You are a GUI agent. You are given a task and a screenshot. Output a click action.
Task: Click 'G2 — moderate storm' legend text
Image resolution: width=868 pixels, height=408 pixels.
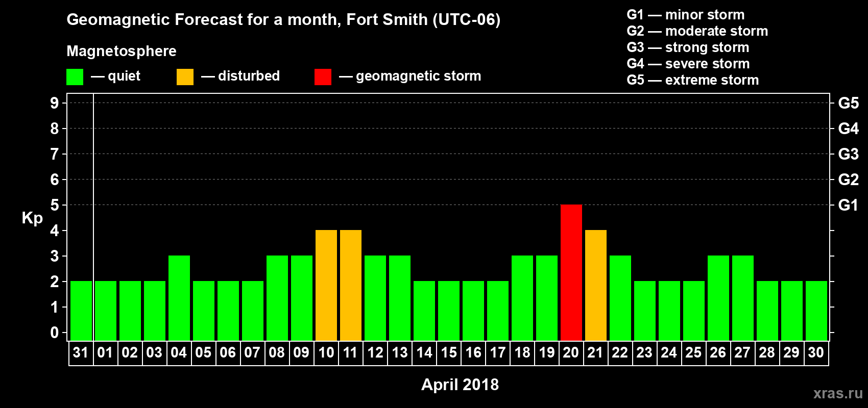tap(697, 31)
